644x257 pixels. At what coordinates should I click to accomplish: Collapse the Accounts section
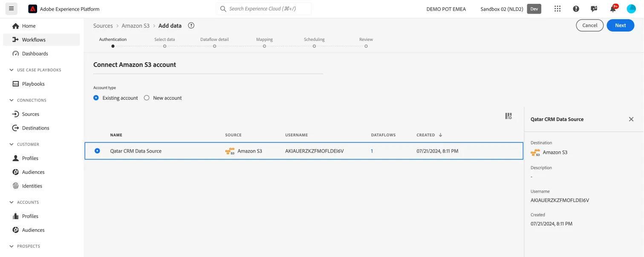tap(12, 202)
